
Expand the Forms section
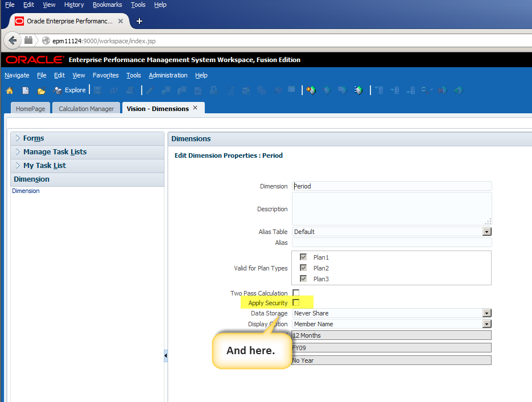(x=18, y=138)
